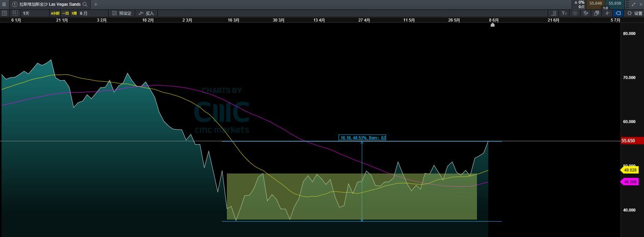This screenshot has width=644, height=237.
Task: Open chart 设置 settings
Action: click(x=635, y=13)
